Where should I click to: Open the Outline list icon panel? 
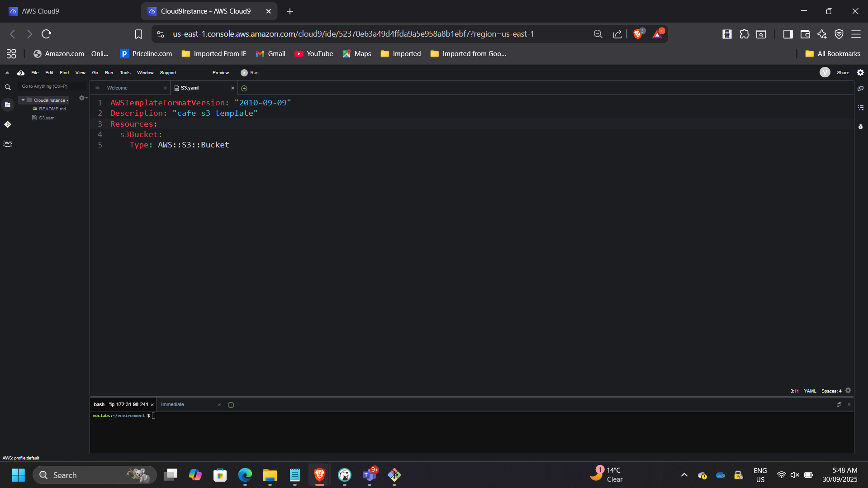(x=860, y=108)
